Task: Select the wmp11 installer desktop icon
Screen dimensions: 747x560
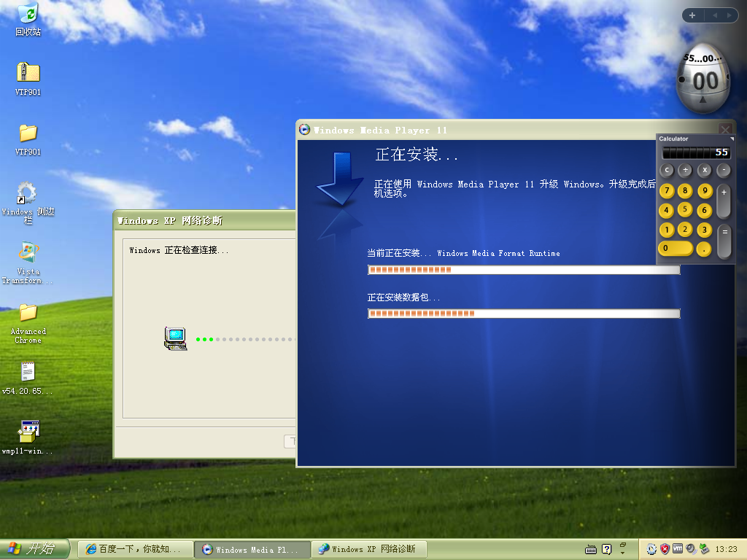Action: (29, 432)
